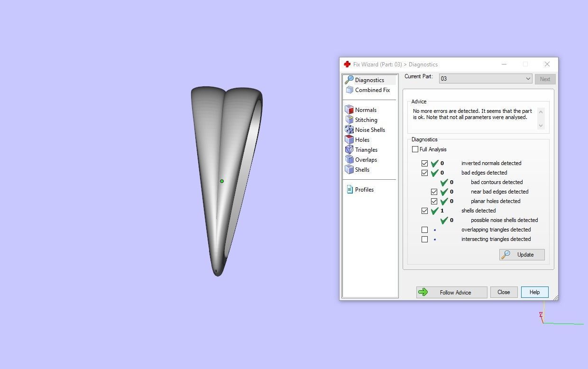The image size is (588, 369).
Task: Click the Follow Advice button
Action: [451, 292]
